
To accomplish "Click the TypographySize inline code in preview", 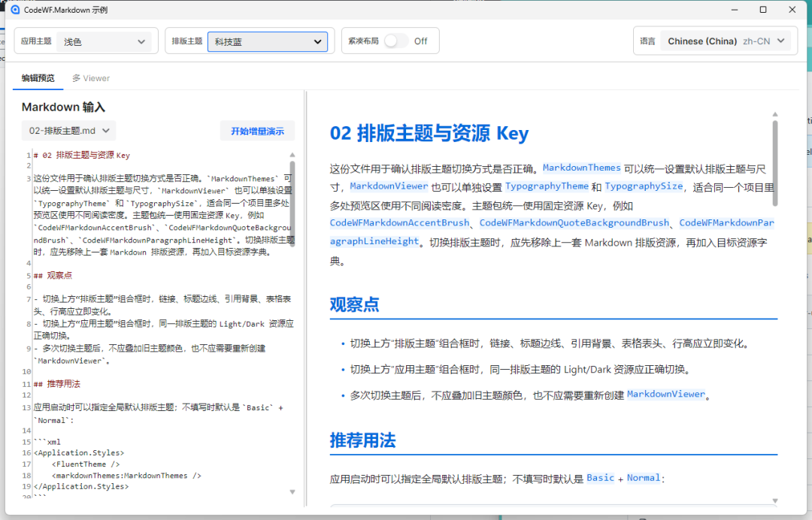I will point(643,186).
